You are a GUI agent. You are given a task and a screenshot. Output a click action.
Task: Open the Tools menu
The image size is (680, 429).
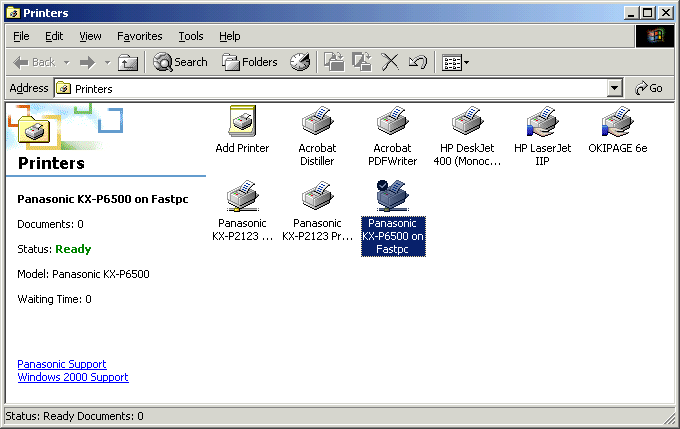(x=191, y=36)
